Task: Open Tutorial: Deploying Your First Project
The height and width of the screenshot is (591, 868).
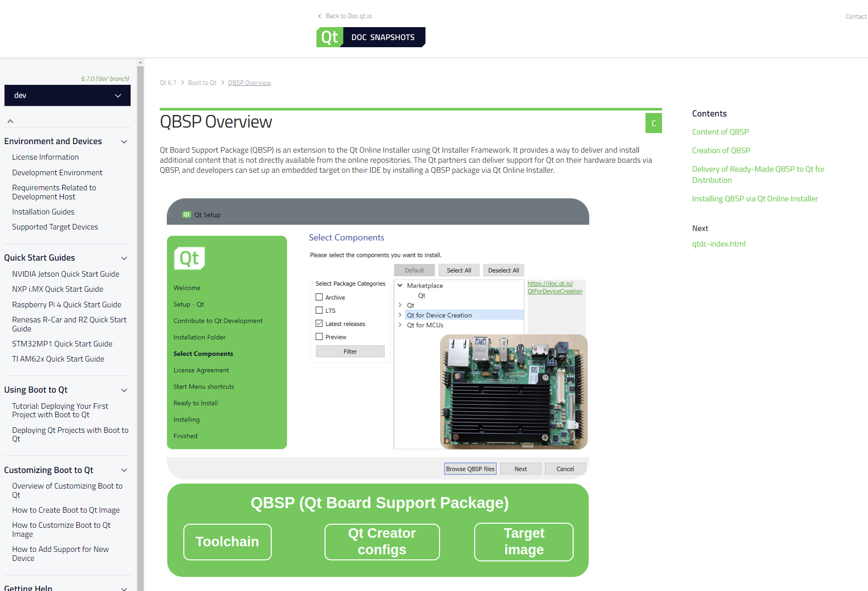Action: click(x=60, y=410)
